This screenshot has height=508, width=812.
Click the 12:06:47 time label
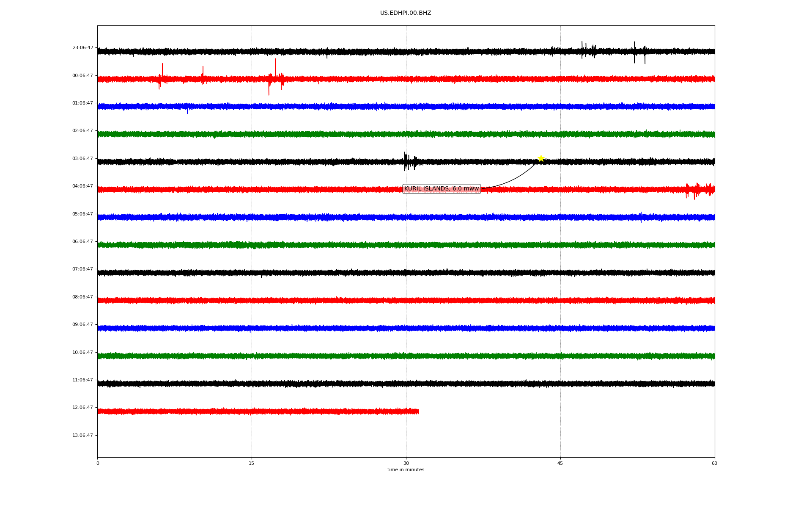83,408
